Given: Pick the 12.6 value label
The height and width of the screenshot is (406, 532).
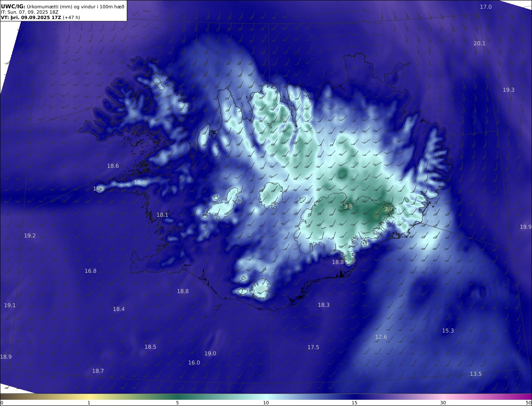Looking at the screenshot, I should 381,337.
